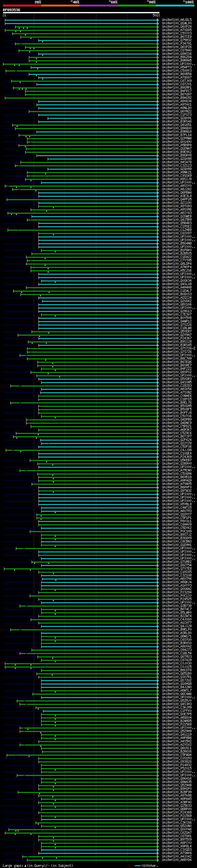This screenshot has width=197, height=868.
Task: Select hit UniRef100_Q5B4R3
Action: pyautogui.click(x=177, y=223)
